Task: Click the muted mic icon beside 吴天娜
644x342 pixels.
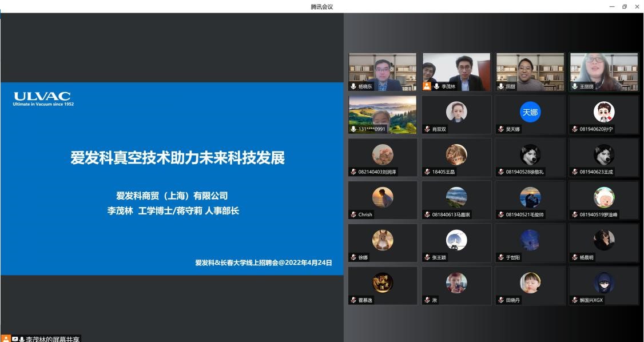Action: (500, 129)
